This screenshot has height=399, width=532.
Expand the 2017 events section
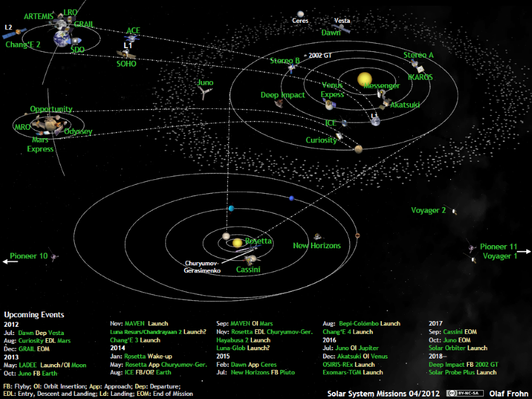click(x=436, y=323)
